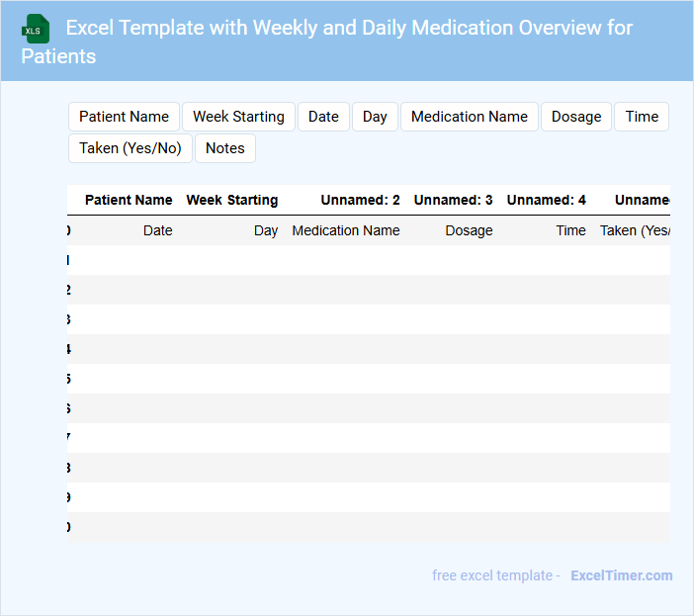This screenshot has height=616, width=694.
Task: Click the Dosage cell in first row
Action: pyautogui.click(x=469, y=230)
